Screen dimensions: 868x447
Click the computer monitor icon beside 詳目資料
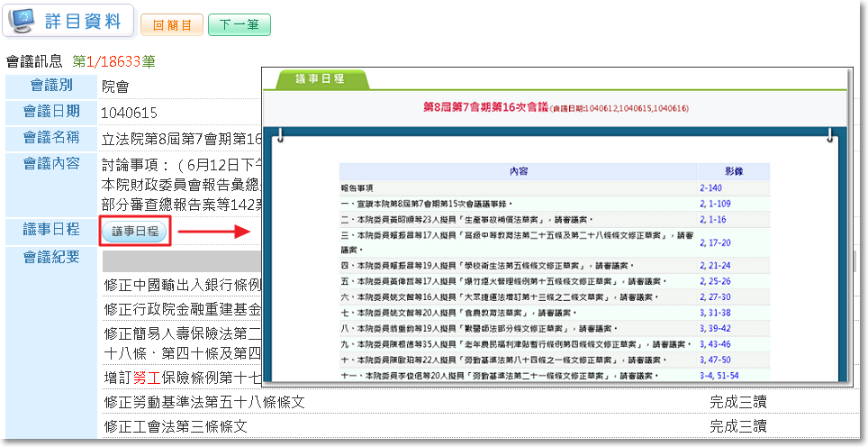click(24, 22)
